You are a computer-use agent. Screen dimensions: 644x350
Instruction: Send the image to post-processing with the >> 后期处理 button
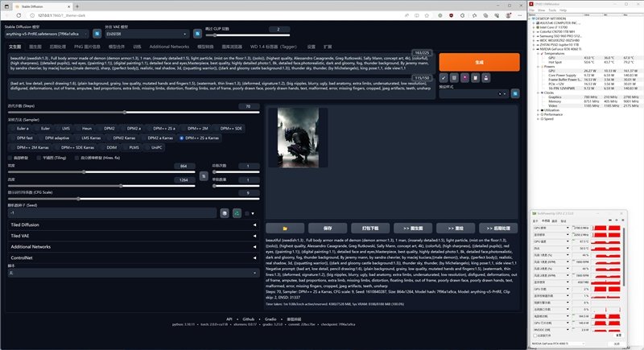click(498, 229)
